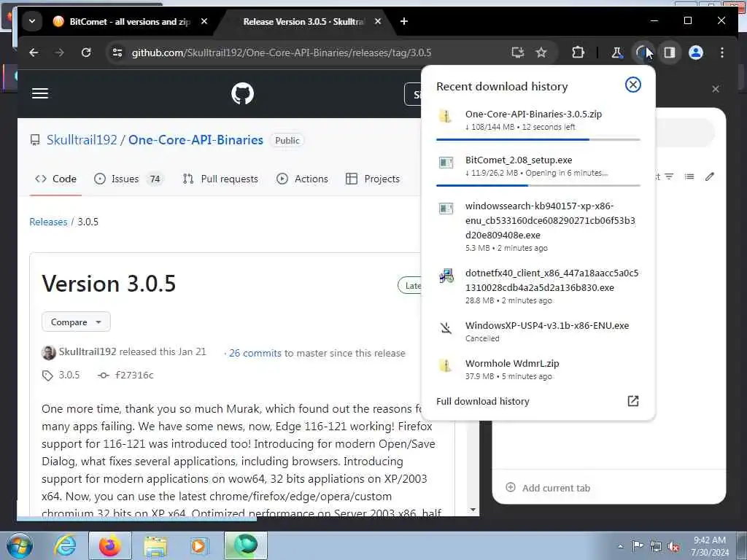Select the Projects tab
Viewport: 747px width, 560px height.
(373, 179)
